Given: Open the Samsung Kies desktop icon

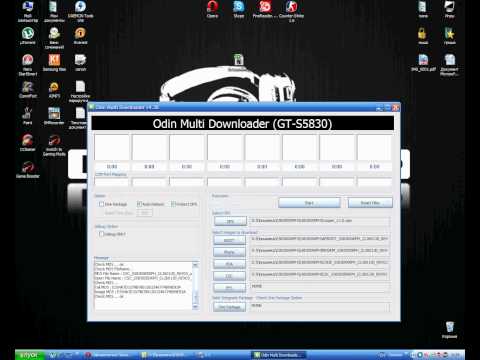Looking at the screenshot, I should pos(54,63).
